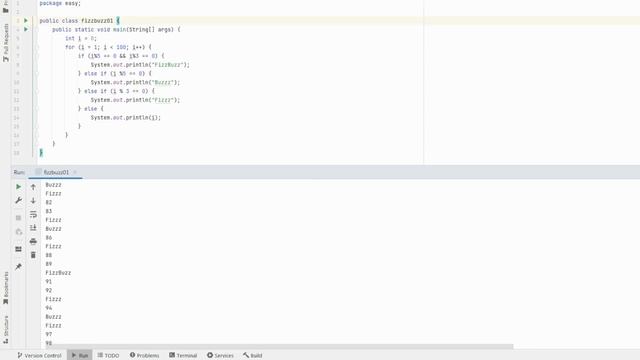Open the Services tool window
The height and width of the screenshot is (360, 640).
click(x=220, y=356)
